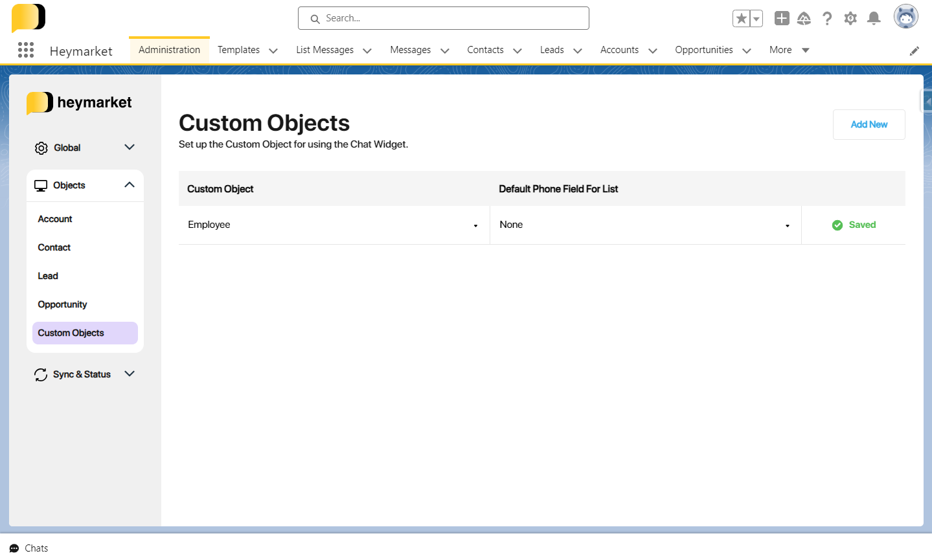Image resolution: width=932 pixels, height=560 pixels.
Task: Open the More tabs menu
Action: 789,50
